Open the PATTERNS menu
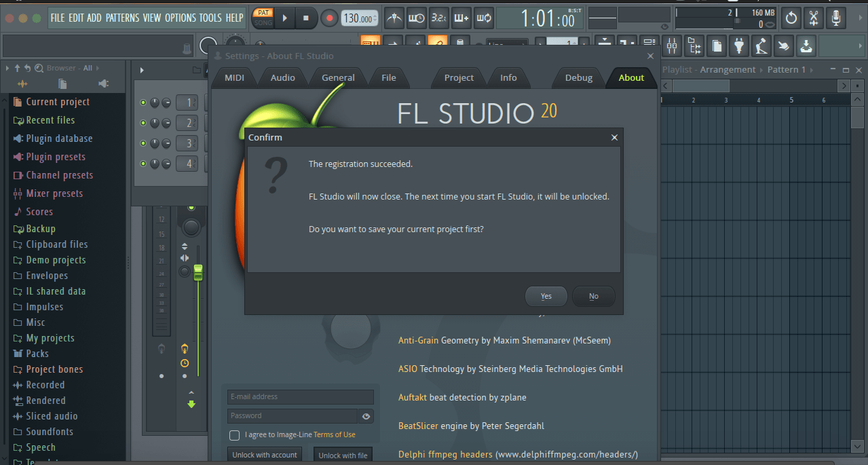868x465 pixels. coord(123,18)
